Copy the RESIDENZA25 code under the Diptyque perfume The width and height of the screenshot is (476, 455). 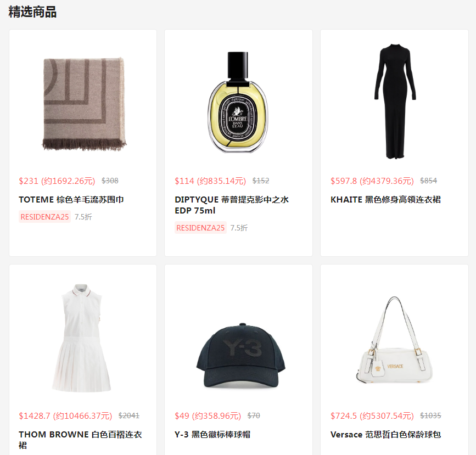[x=200, y=228]
